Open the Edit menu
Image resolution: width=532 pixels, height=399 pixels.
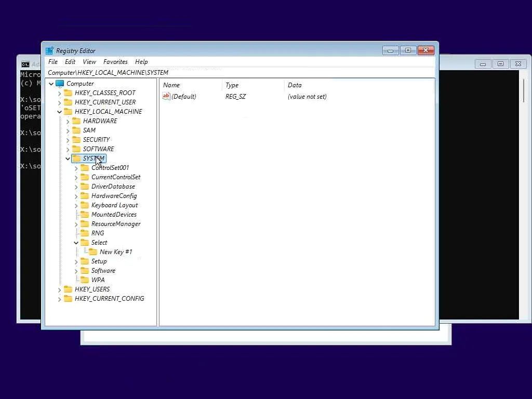(70, 62)
